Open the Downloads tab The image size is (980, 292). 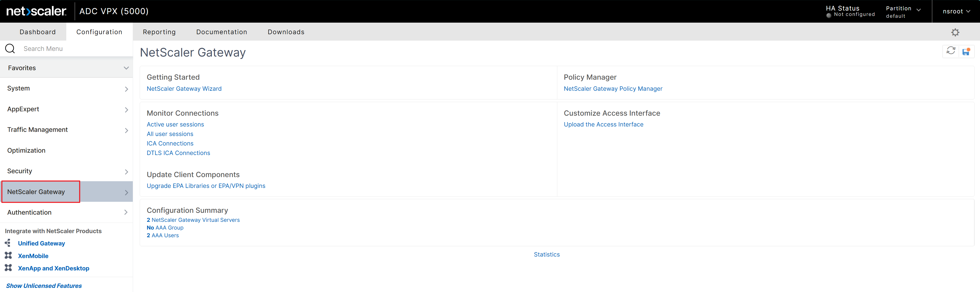(x=286, y=32)
